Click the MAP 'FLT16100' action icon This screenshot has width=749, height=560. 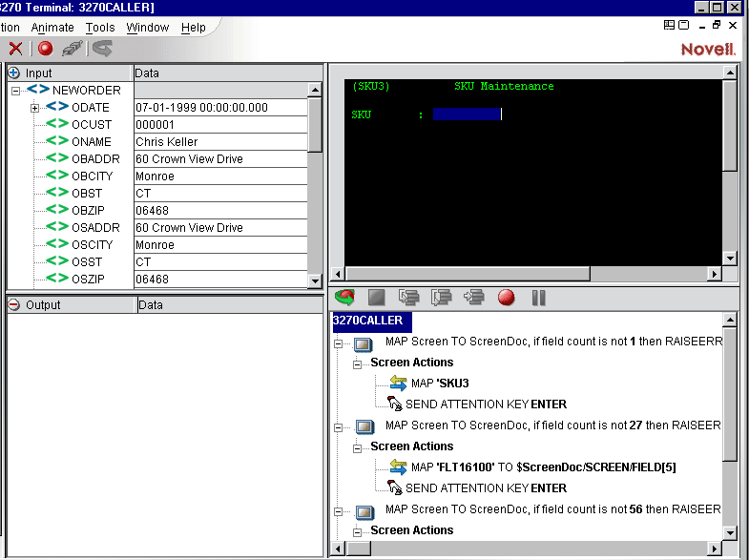coord(398,467)
